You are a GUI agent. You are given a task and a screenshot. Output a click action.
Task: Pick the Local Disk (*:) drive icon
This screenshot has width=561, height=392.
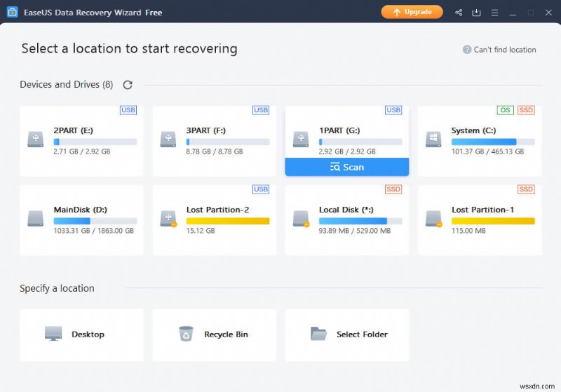(301, 218)
